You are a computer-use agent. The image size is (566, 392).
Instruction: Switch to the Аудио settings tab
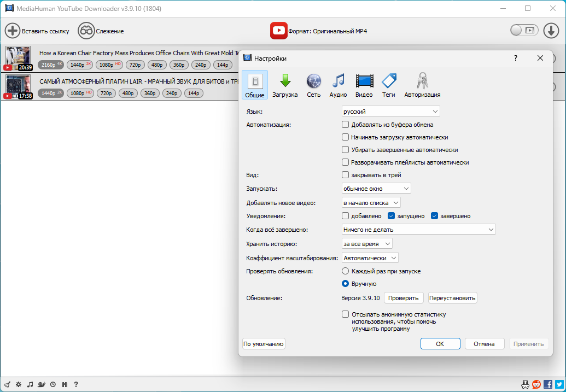[x=338, y=84]
